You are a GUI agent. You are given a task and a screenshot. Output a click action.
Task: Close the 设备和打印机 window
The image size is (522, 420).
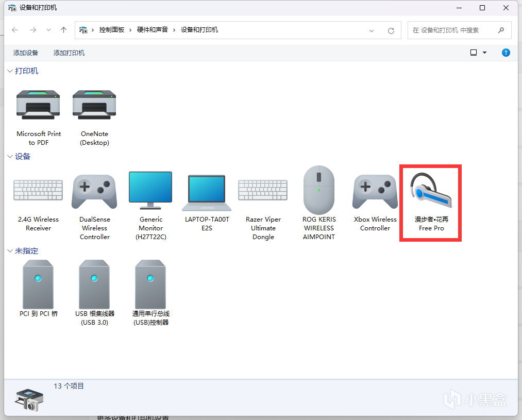tap(506, 8)
